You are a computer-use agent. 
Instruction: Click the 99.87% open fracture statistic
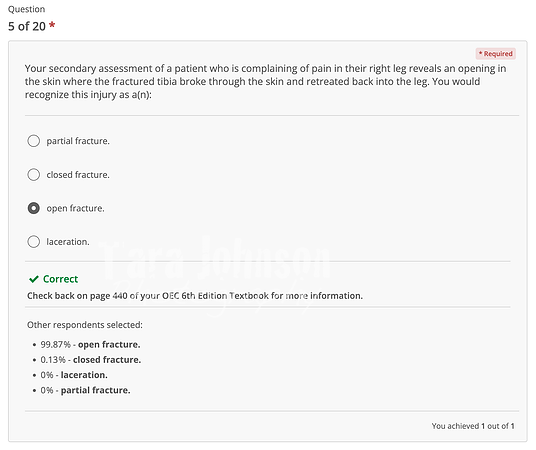[x=90, y=344]
